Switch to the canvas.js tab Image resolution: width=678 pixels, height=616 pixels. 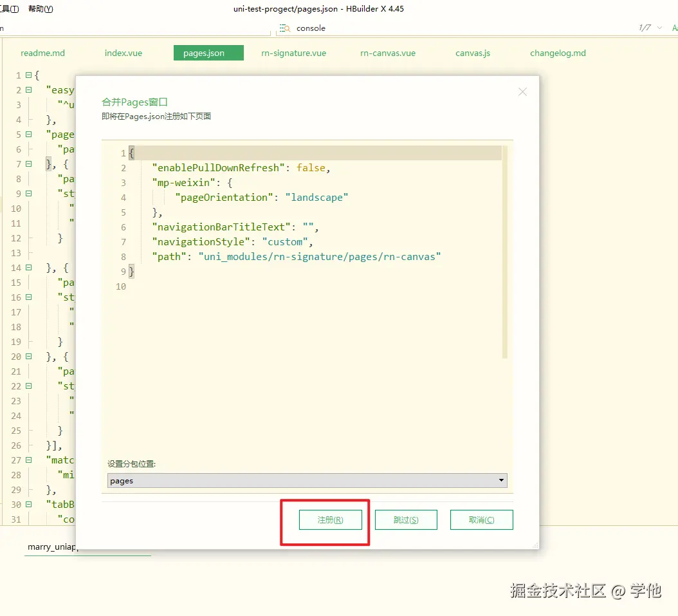[x=473, y=53]
